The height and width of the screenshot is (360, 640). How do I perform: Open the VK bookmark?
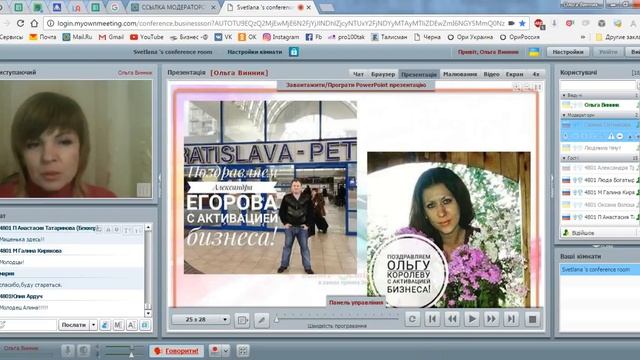223,37
